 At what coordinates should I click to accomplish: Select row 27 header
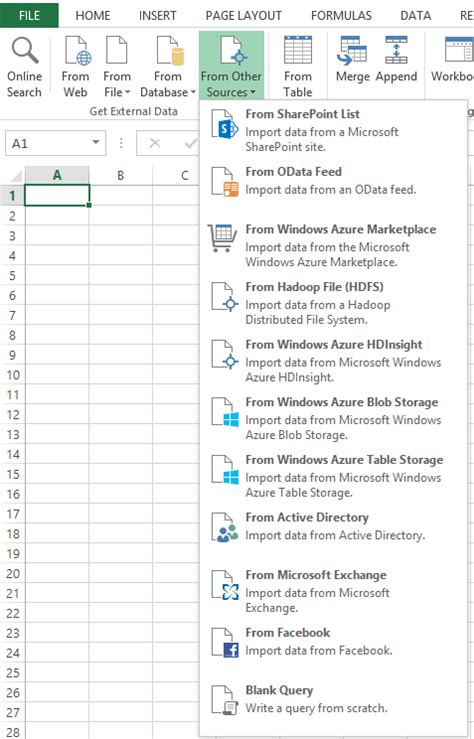tap(12, 712)
